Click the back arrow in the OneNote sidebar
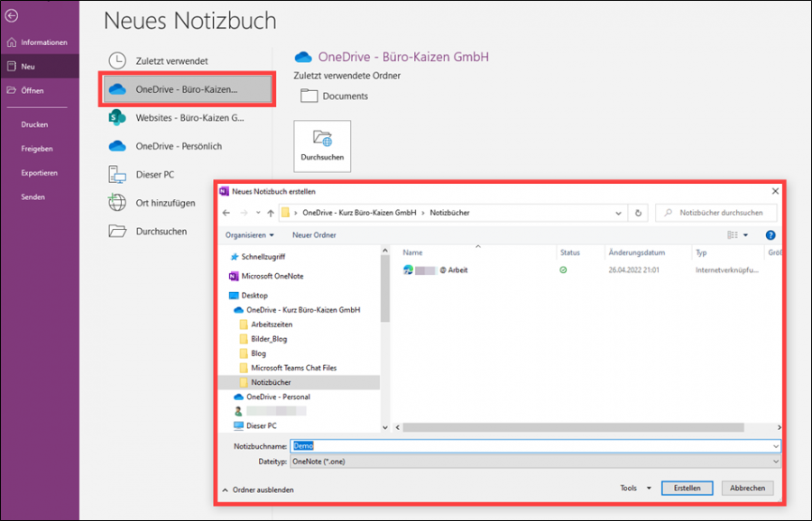Viewport: 812px width, 521px height. (x=12, y=15)
